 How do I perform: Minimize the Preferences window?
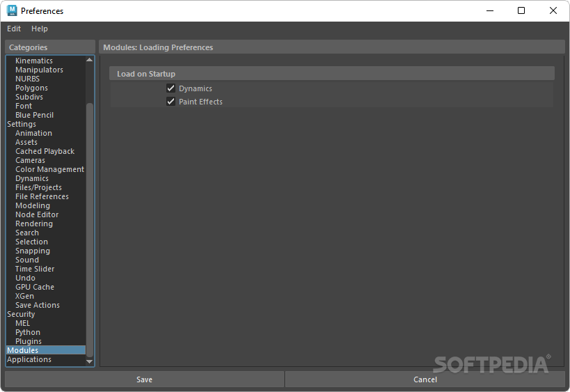pyautogui.click(x=490, y=10)
